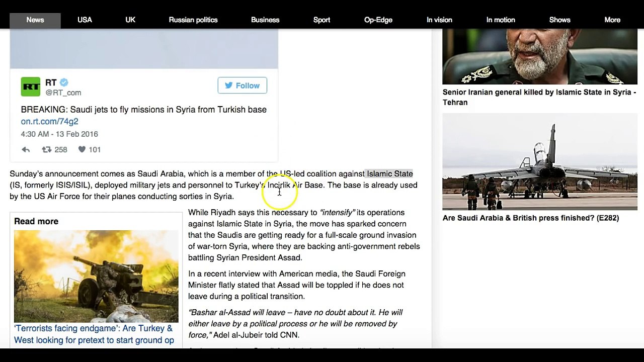Go to Op-Edge section
Screen dimensions: 644x362
coord(378,20)
